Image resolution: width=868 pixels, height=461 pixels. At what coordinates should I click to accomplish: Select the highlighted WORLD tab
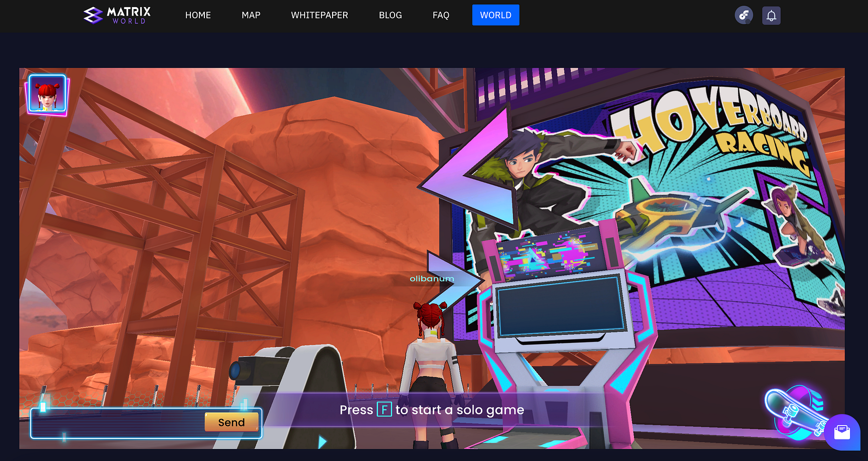pyautogui.click(x=495, y=15)
